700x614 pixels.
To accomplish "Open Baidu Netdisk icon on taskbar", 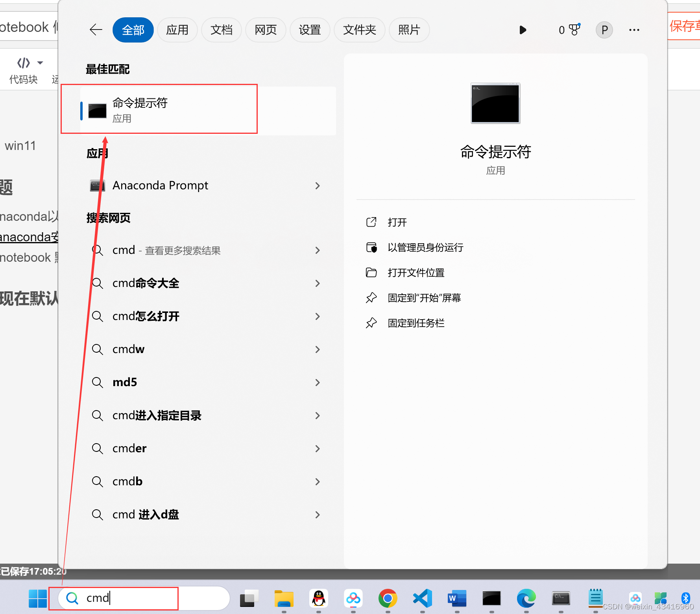I will [353, 598].
